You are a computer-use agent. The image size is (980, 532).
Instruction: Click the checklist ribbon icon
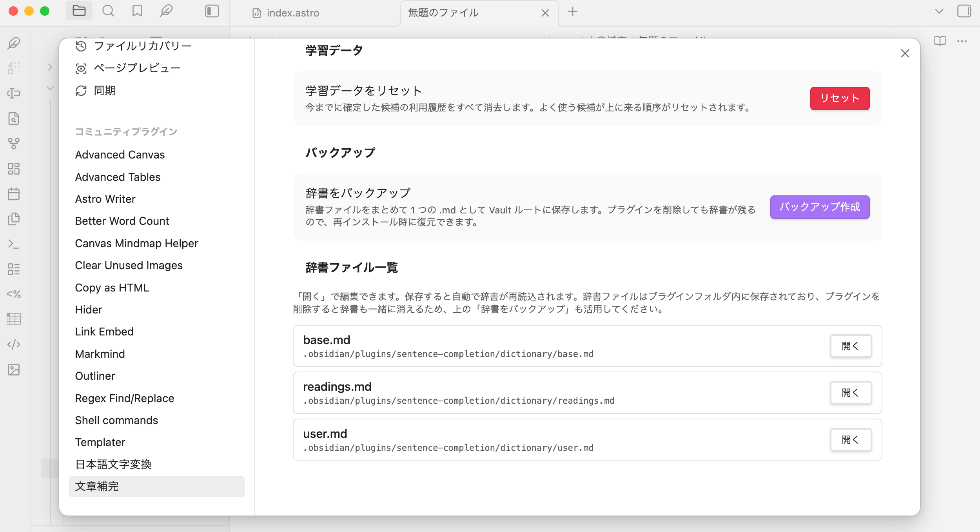point(14,269)
